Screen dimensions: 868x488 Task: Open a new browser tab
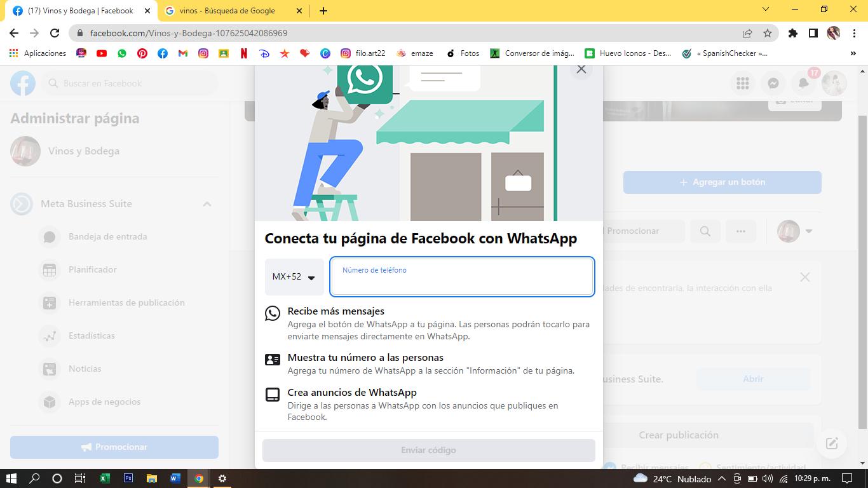[x=323, y=11]
